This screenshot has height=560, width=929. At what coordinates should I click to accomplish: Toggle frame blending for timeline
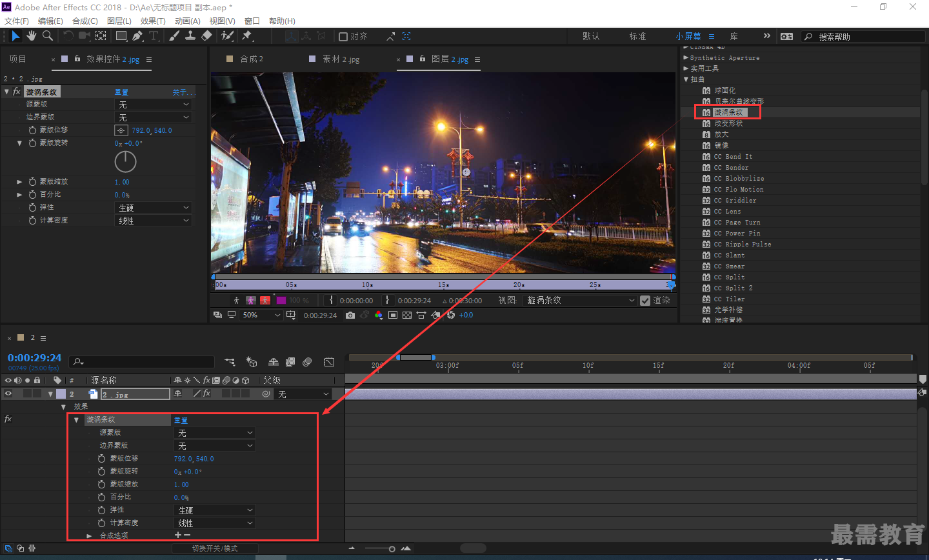point(290,362)
